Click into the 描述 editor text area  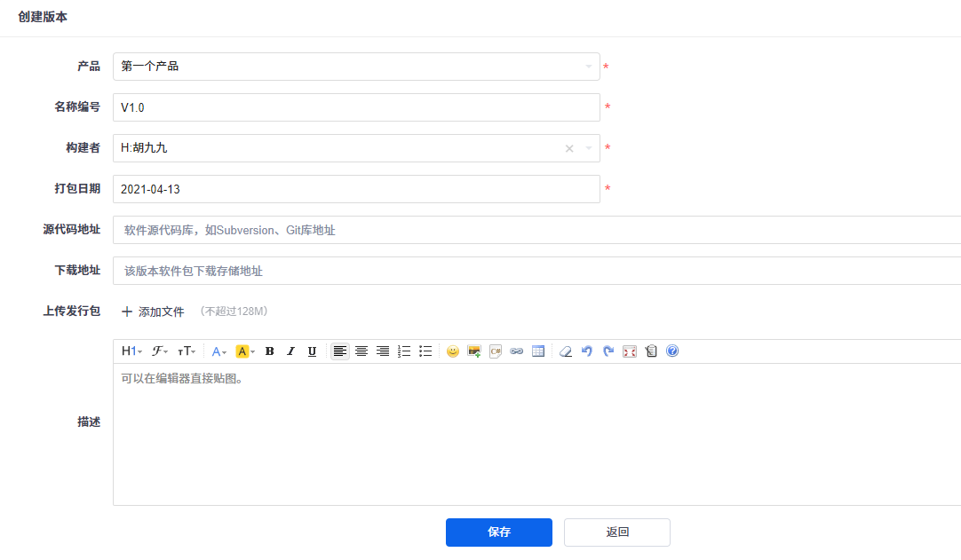pyautogui.click(x=536, y=434)
